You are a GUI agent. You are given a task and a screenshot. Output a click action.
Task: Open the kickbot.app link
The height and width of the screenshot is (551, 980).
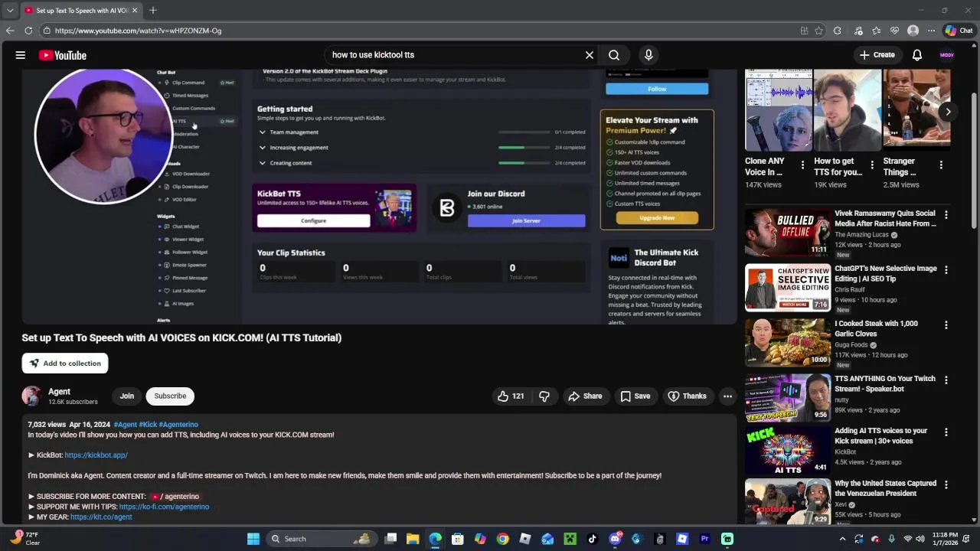(x=96, y=455)
